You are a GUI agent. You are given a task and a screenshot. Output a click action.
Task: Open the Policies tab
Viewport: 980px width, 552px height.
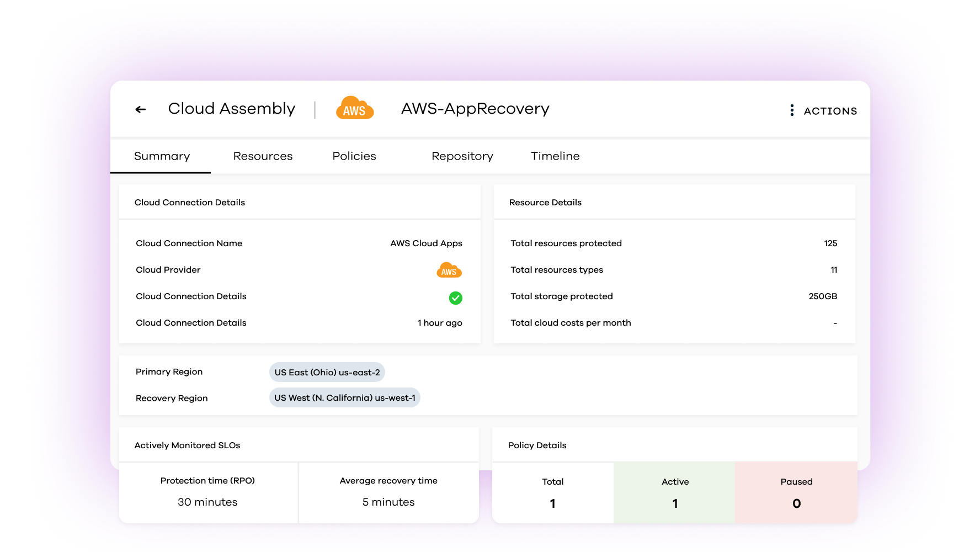pyautogui.click(x=354, y=156)
